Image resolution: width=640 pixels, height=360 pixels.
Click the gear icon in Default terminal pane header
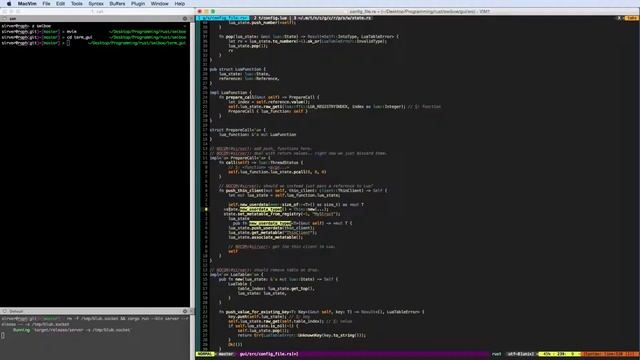pos(185,311)
